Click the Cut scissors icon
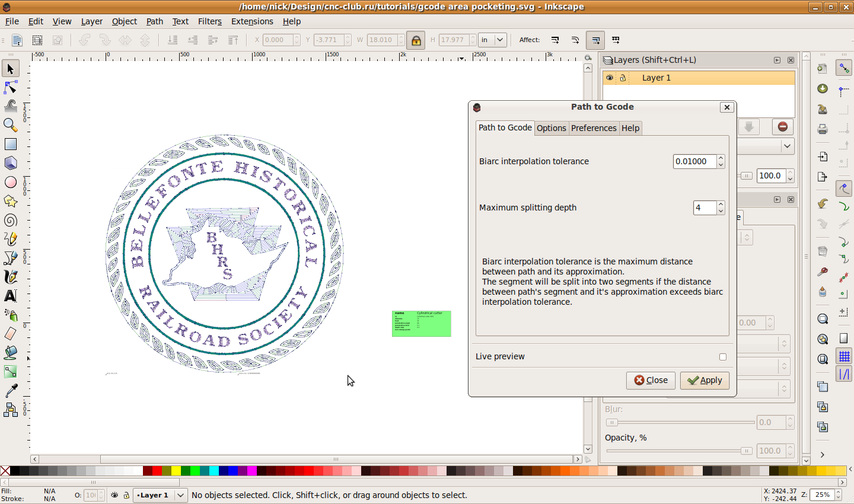Viewport: 854px width, 504px height. pos(823,272)
